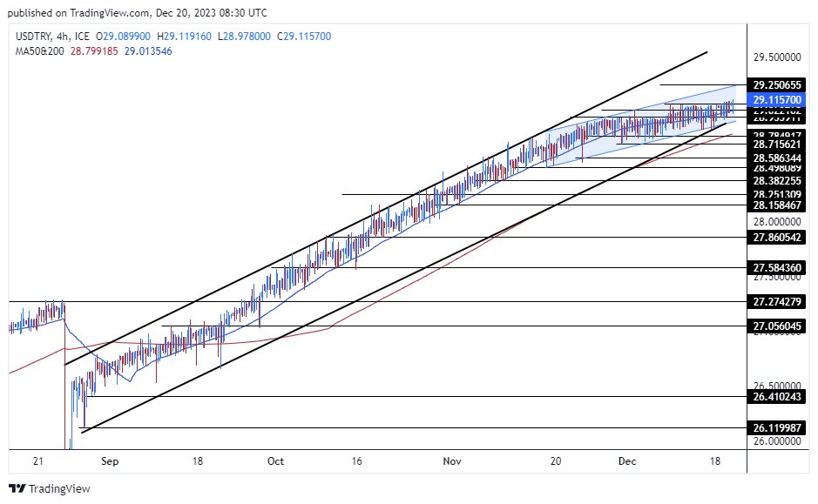Click the 4h interval label

[x=63, y=37]
